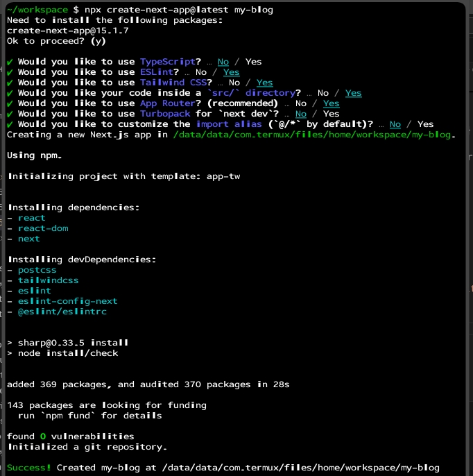Click the 'Installing devDependencies:' heading
This screenshot has height=476, width=473.
click(x=82, y=260)
